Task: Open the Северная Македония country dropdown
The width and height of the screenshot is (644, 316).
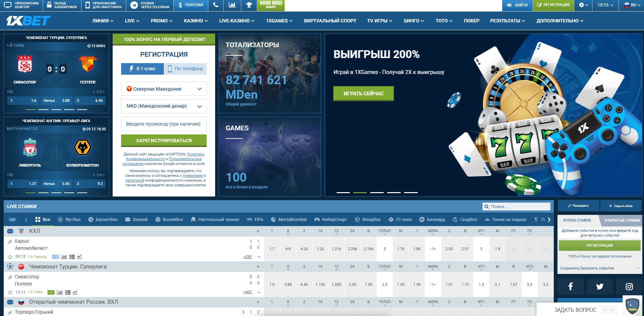Action: (163, 89)
